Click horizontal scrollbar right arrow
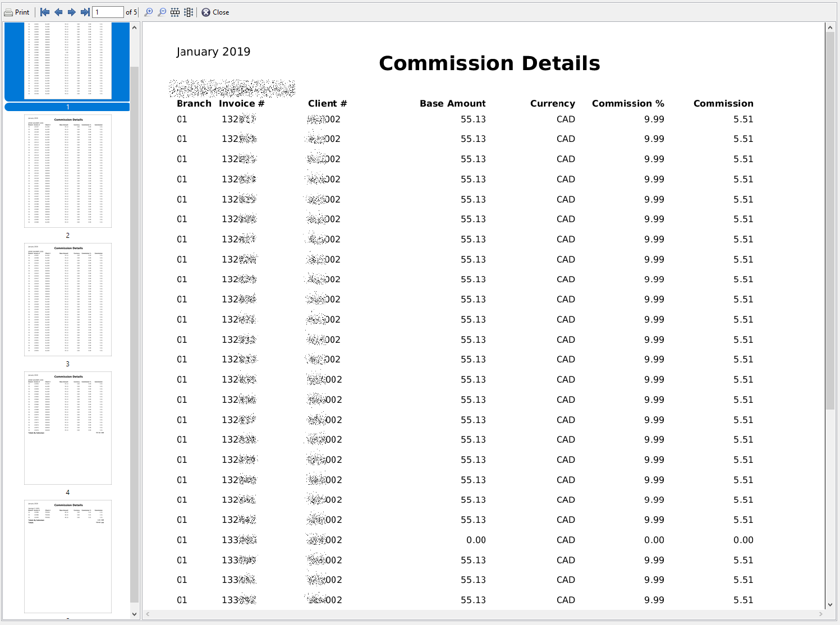This screenshot has height=625, width=840. [820, 614]
